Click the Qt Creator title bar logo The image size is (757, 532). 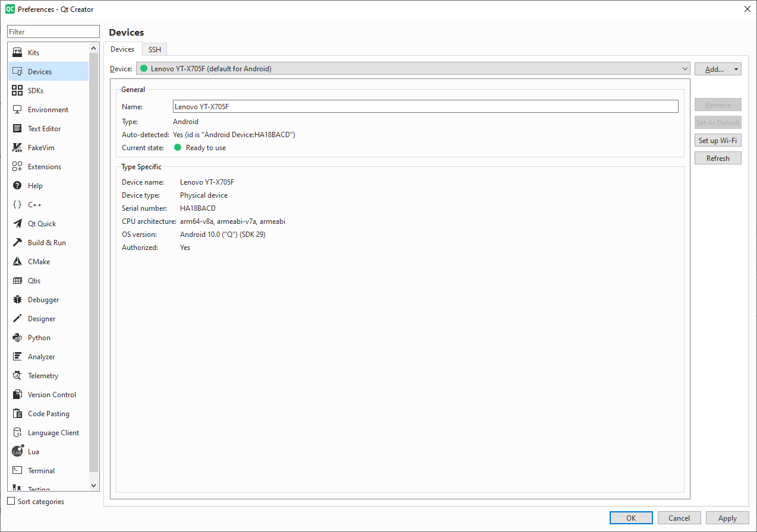point(10,9)
